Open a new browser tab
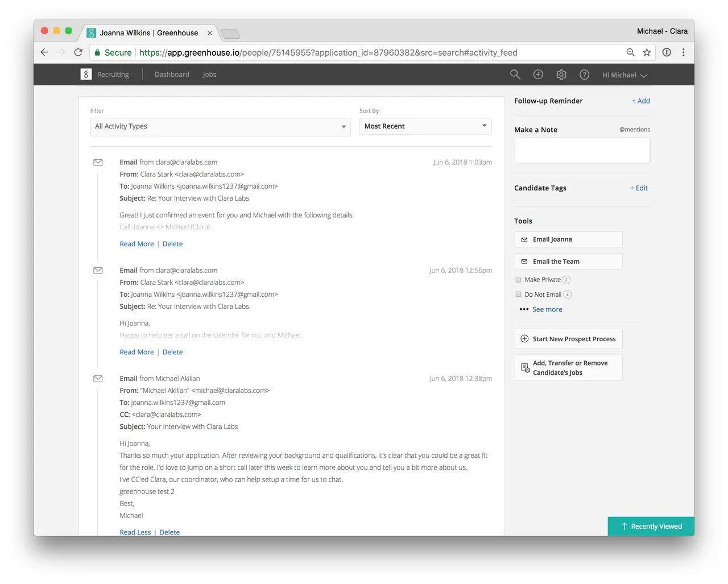The width and height of the screenshot is (728, 584). pyautogui.click(x=230, y=34)
